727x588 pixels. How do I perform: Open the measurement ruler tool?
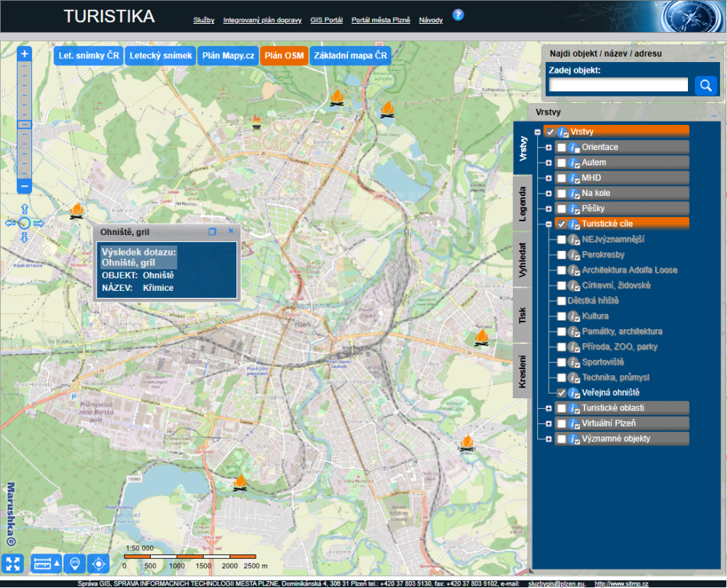point(45,564)
